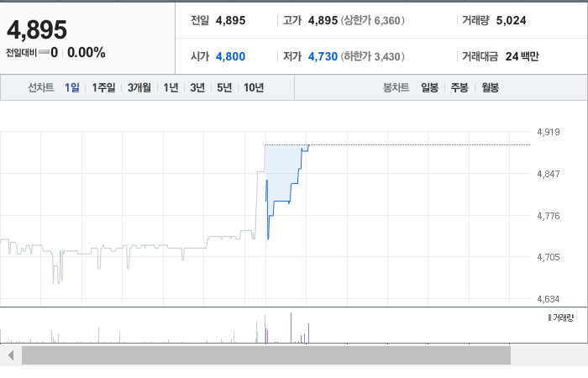Click the 거래대금 24 백만 value
The height and width of the screenshot is (378, 588).
[x=522, y=56]
